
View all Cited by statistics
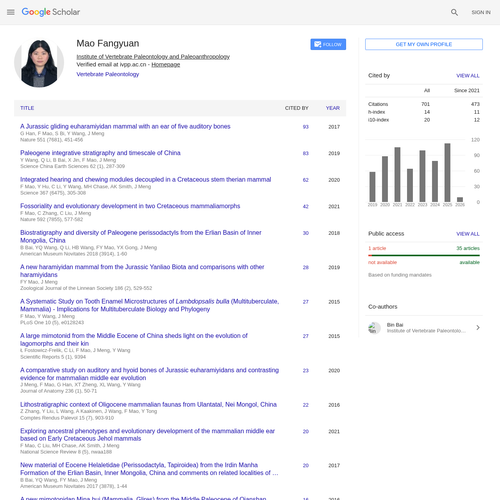tap(468, 76)
